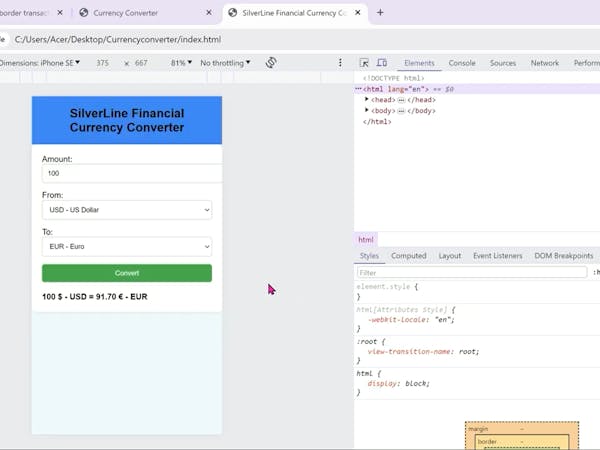
Task: Open the Sources panel tab
Action: point(503,63)
